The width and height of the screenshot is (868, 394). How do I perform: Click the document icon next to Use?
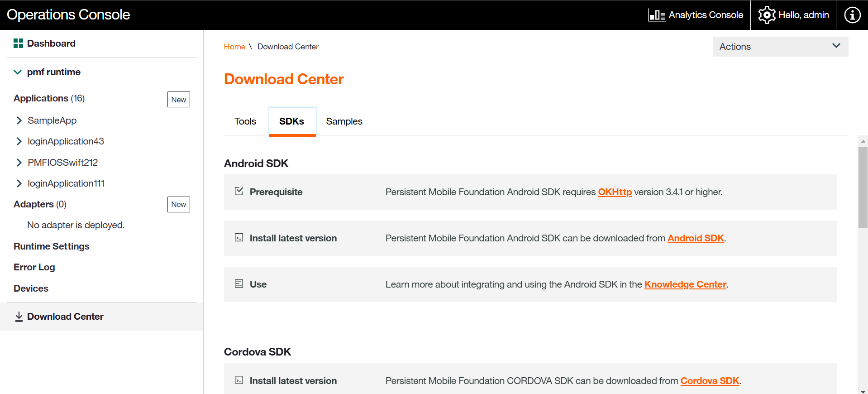[x=239, y=284]
